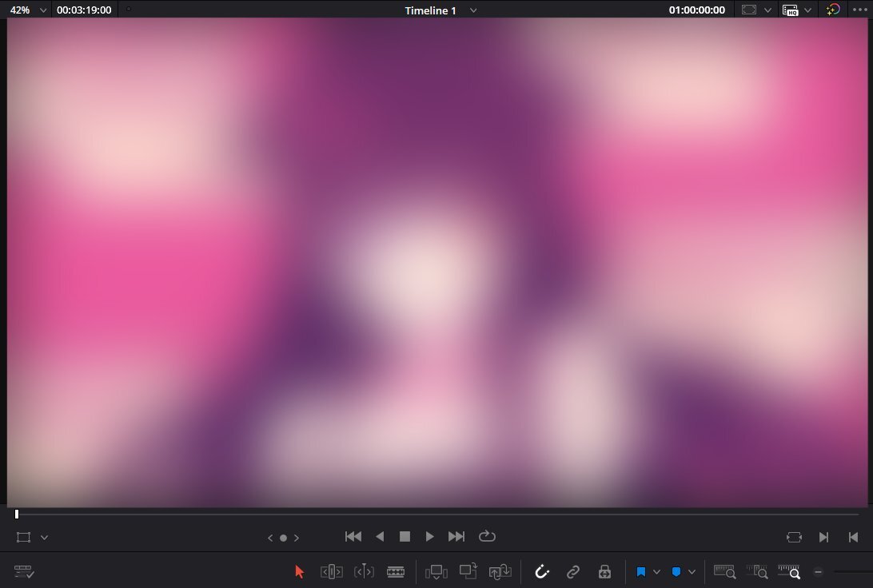873x588 pixels.
Task: Activate the Trim Edit mode tool
Action: [331, 571]
